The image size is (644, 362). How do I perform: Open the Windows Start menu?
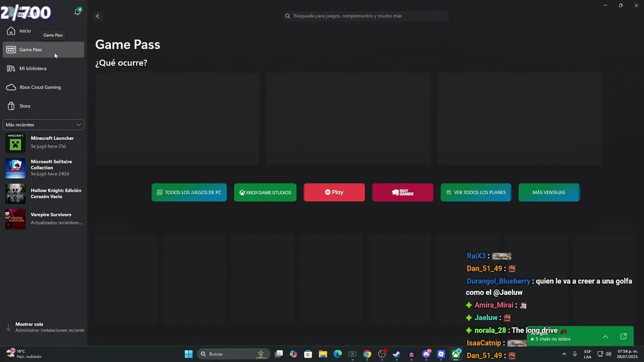pos(189,354)
